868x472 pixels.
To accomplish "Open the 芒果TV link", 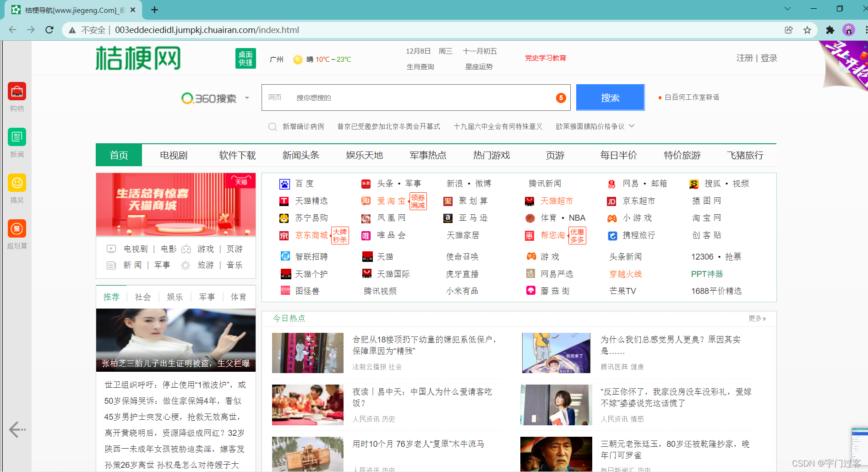I will tap(622, 291).
